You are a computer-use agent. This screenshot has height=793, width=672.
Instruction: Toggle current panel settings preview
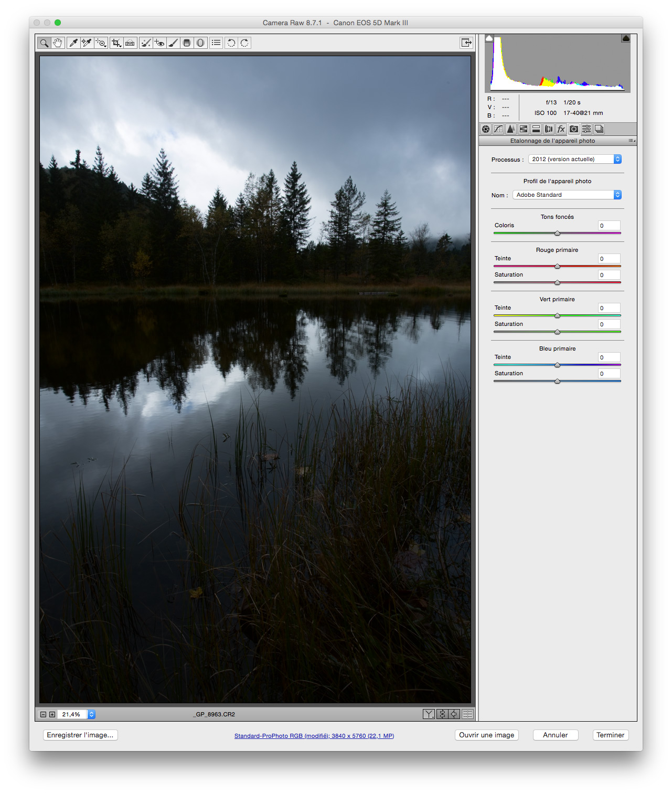(x=467, y=714)
